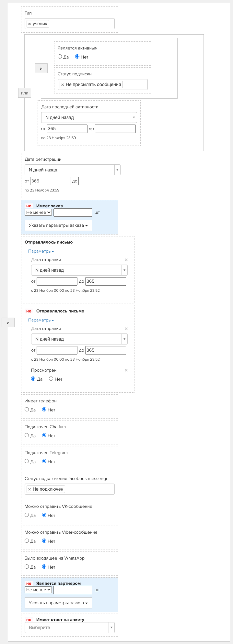Select 'Да' for Имеет телефон

pos(27,409)
